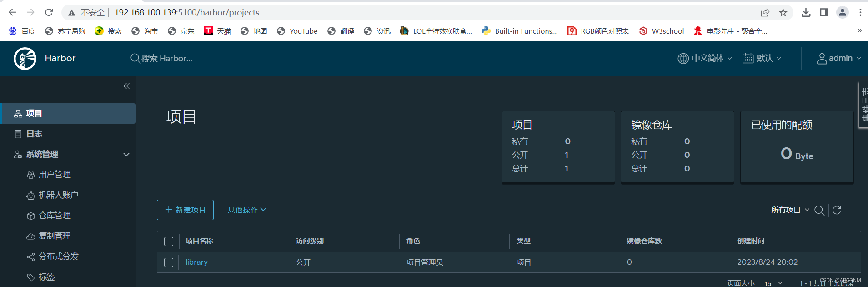Open the 所有项目 filter dropdown
The width and height of the screenshot is (868, 287).
[790, 210]
